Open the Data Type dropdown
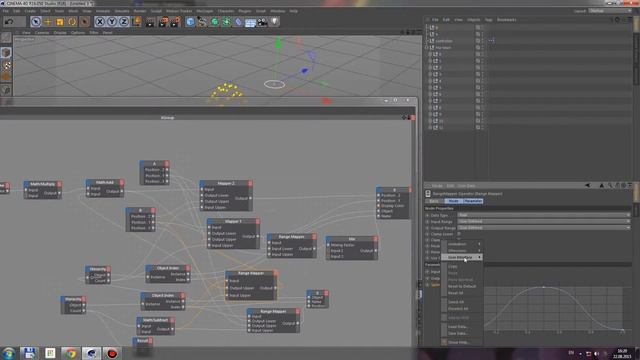 (x=543, y=215)
